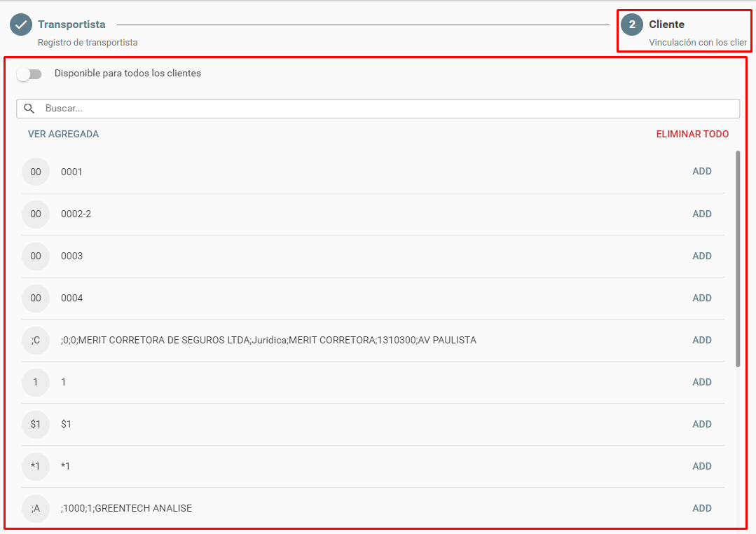756x534 pixels.
Task: Open the VER AGREGADA view
Action: pos(63,134)
